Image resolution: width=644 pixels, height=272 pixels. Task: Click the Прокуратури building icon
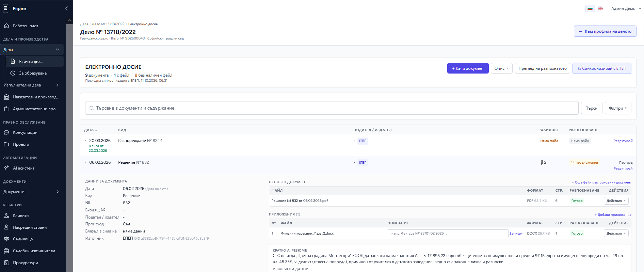(x=6, y=263)
